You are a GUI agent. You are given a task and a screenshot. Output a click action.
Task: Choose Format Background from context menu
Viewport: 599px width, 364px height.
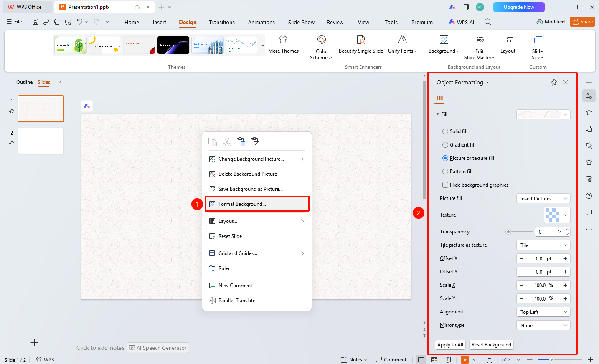point(257,204)
